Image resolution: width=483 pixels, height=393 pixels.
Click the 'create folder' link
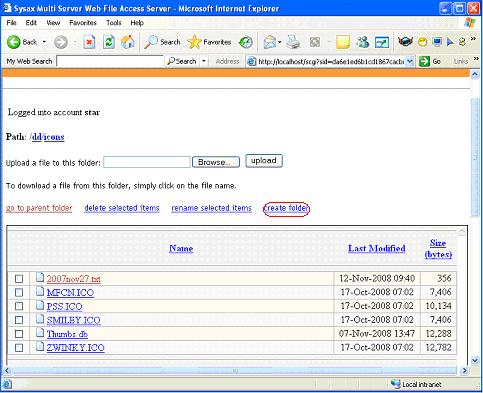point(286,208)
